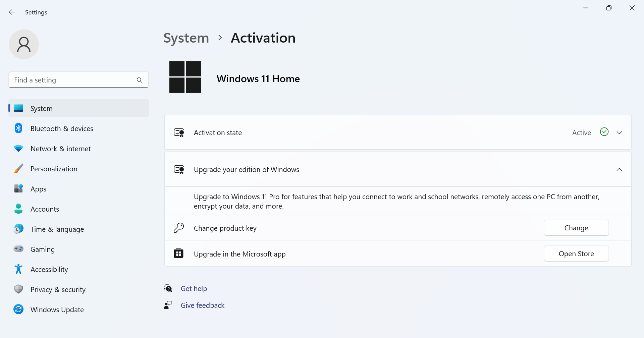Click the Gaming controller icon
644x338 pixels.
coord(18,249)
